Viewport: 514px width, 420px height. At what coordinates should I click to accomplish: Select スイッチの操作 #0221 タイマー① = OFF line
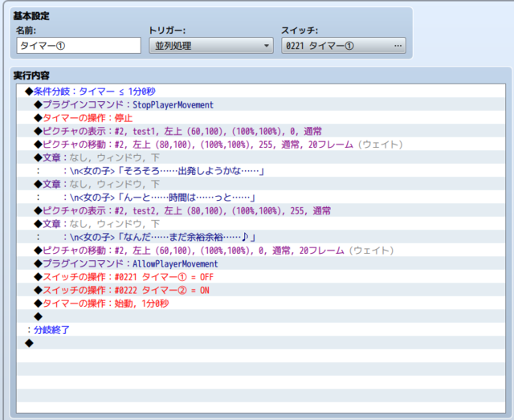(261, 277)
